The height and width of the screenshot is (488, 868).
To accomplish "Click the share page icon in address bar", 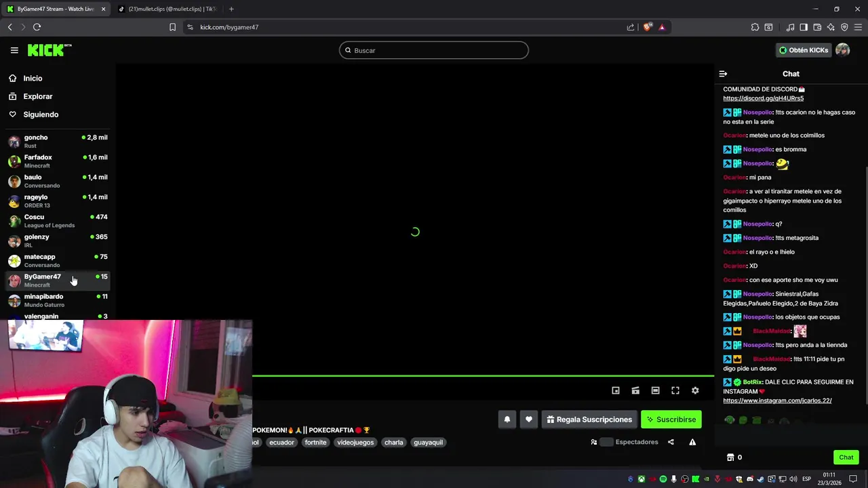I will pos(631,27).
